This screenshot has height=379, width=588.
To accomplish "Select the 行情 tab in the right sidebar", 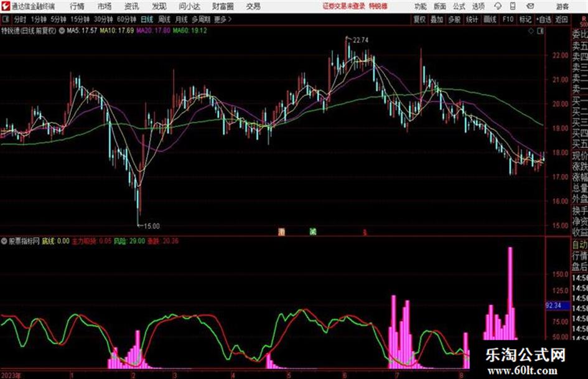I will click(580, 256).
